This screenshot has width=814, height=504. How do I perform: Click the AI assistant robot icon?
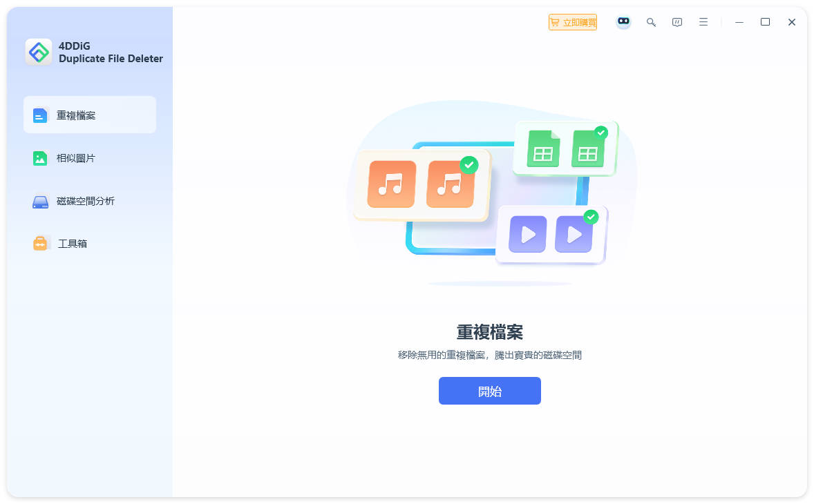point(623,21)
